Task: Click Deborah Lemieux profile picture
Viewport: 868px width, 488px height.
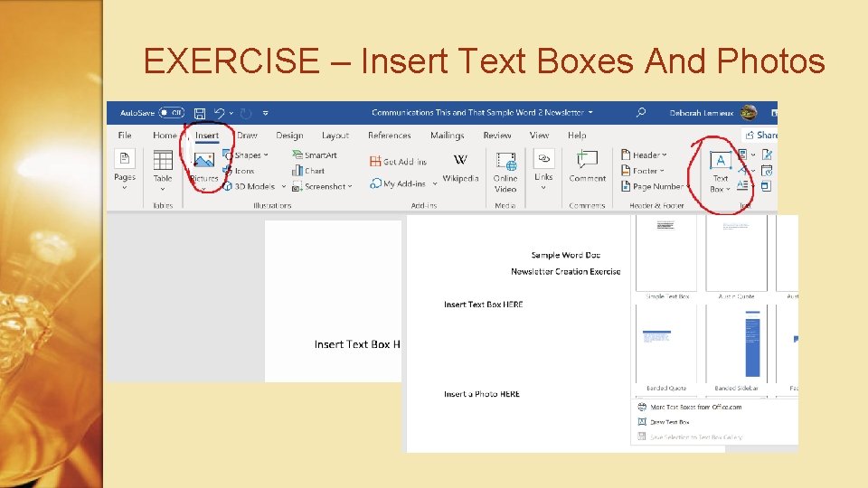Action: point(749,112)
